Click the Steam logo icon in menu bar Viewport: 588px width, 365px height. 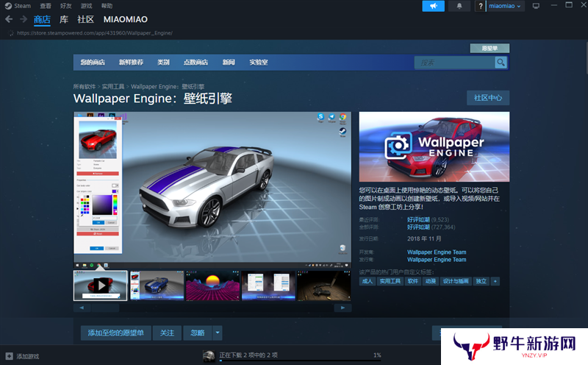[8, 6]
